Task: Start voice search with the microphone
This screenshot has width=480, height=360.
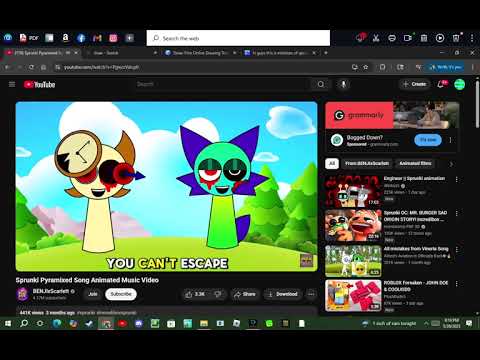Action: [x=343, y=84]
